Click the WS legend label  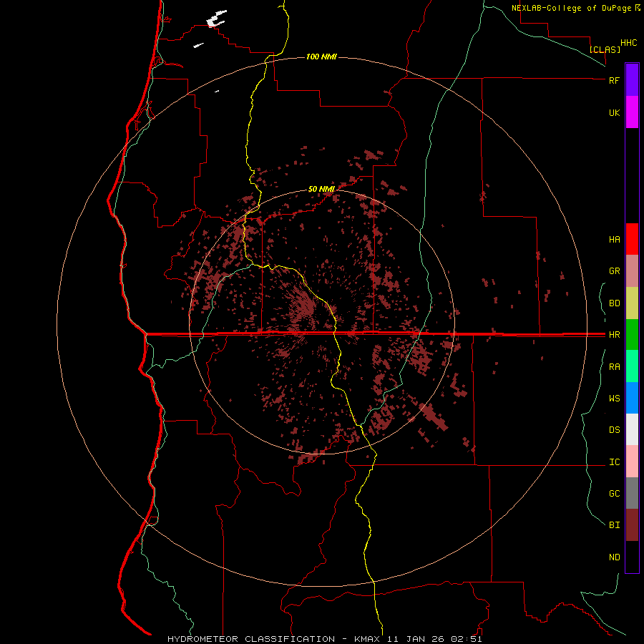point(614,399)
